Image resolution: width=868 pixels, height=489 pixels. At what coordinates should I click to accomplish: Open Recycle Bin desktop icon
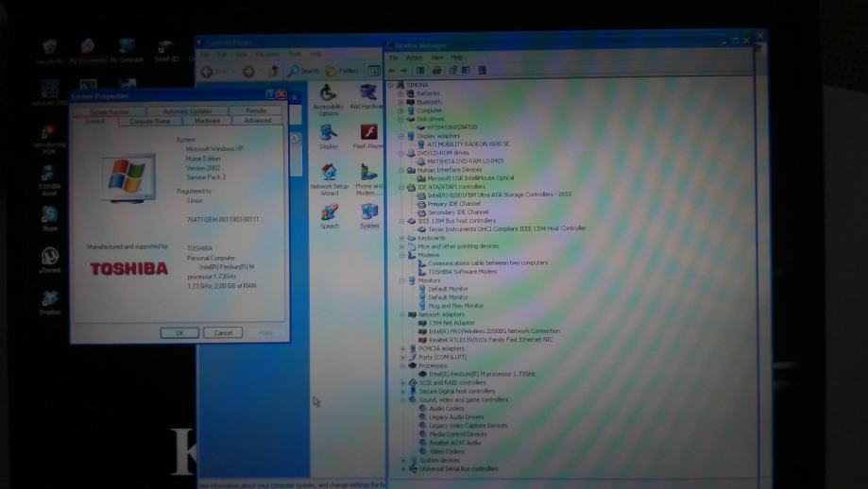[x=49, y=51]
